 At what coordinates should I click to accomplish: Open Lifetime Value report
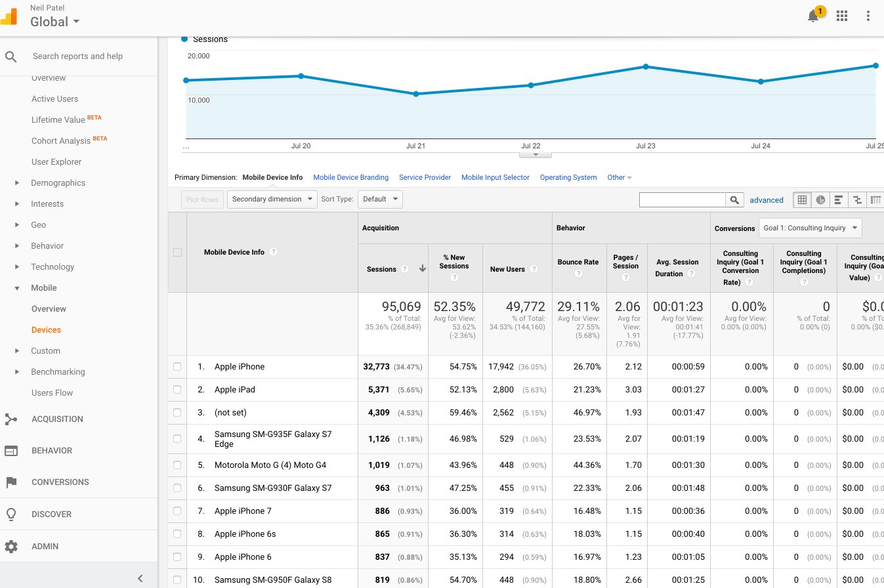(58, 120)
